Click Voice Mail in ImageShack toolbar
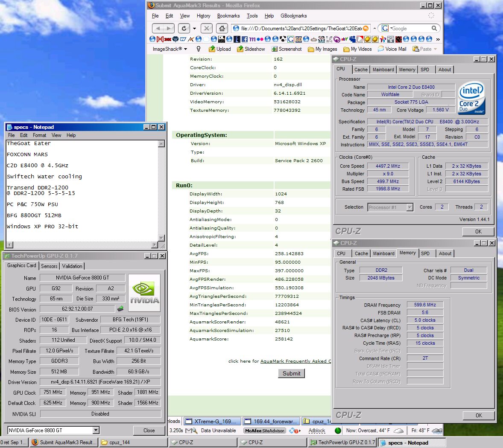This screenshot has width=503, height=448. 392,49
